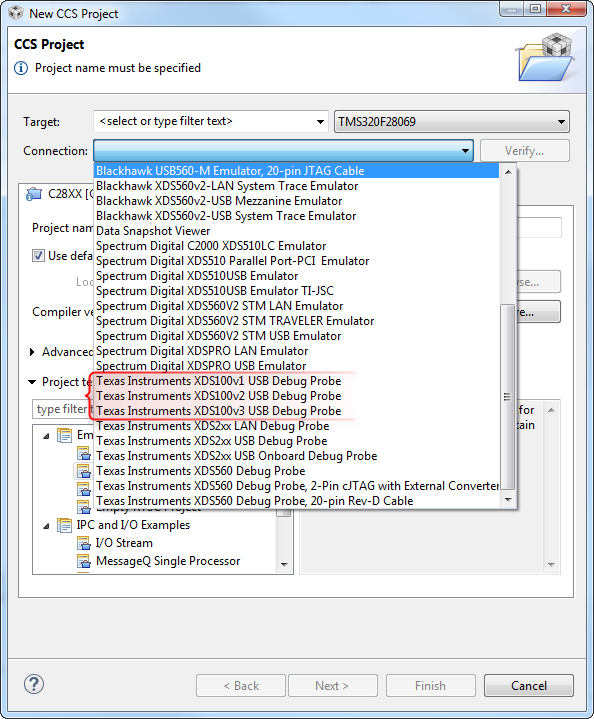Click the project name info icon
Image resolution: width=594 pixels, height=719 pixels.
coord(21,68)
